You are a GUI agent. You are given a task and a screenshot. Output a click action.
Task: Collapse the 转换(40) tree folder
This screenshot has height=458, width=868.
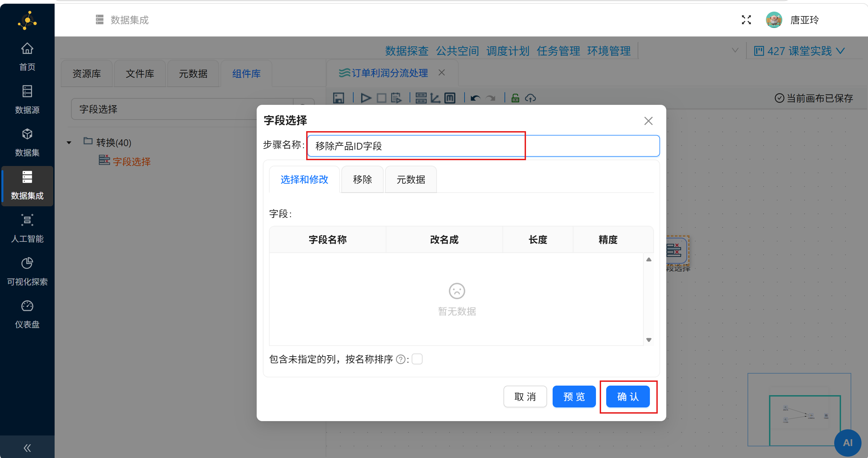click(69, 143)
